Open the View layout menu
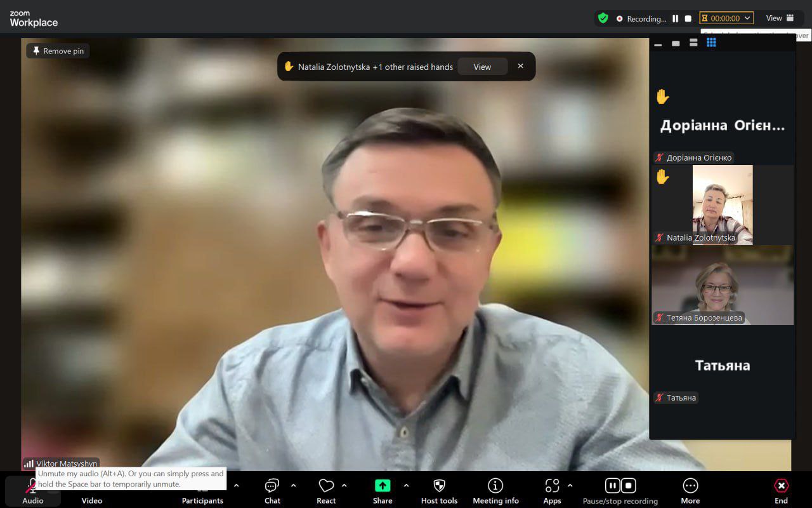 780,18
